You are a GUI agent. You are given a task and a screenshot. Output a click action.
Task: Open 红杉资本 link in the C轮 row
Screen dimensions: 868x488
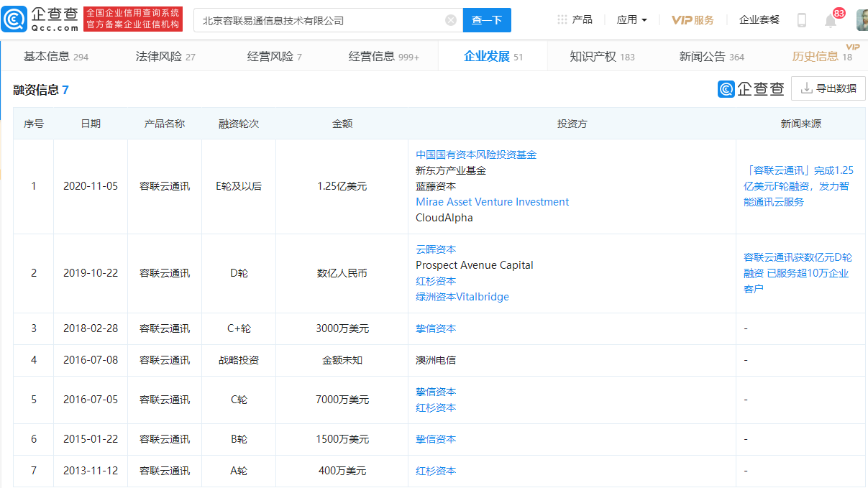(436, 408)
